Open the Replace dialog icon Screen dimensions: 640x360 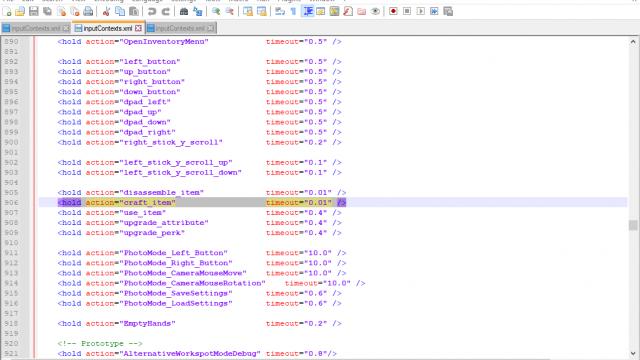198,11
